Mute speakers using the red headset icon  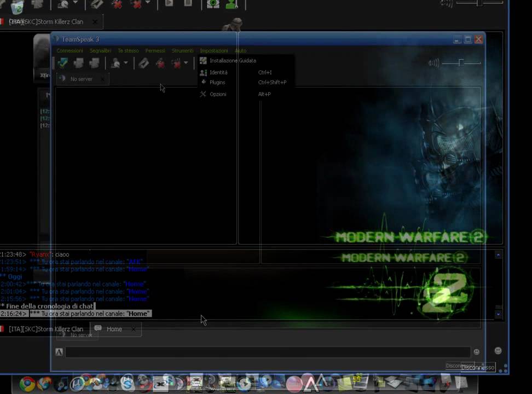point(176,63)
